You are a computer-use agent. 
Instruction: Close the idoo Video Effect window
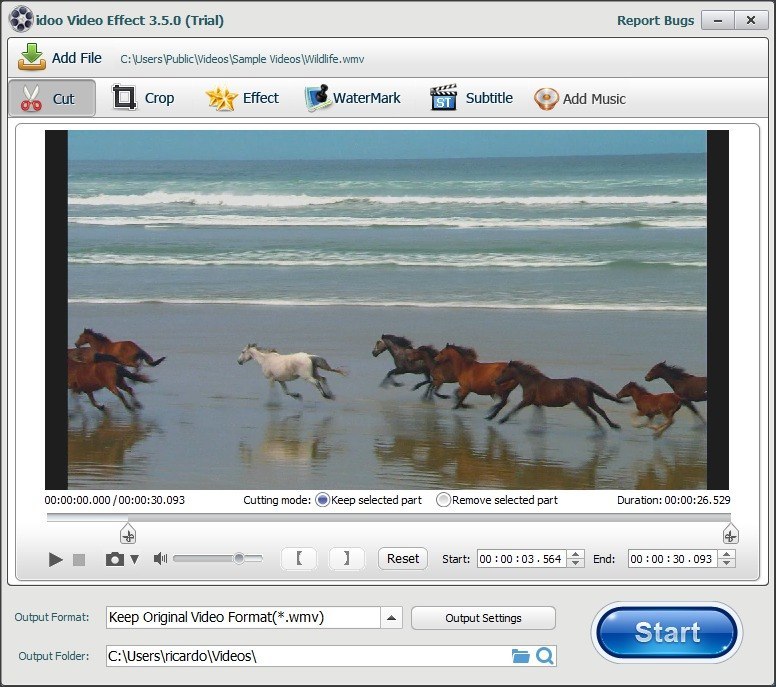pos(750,20)
